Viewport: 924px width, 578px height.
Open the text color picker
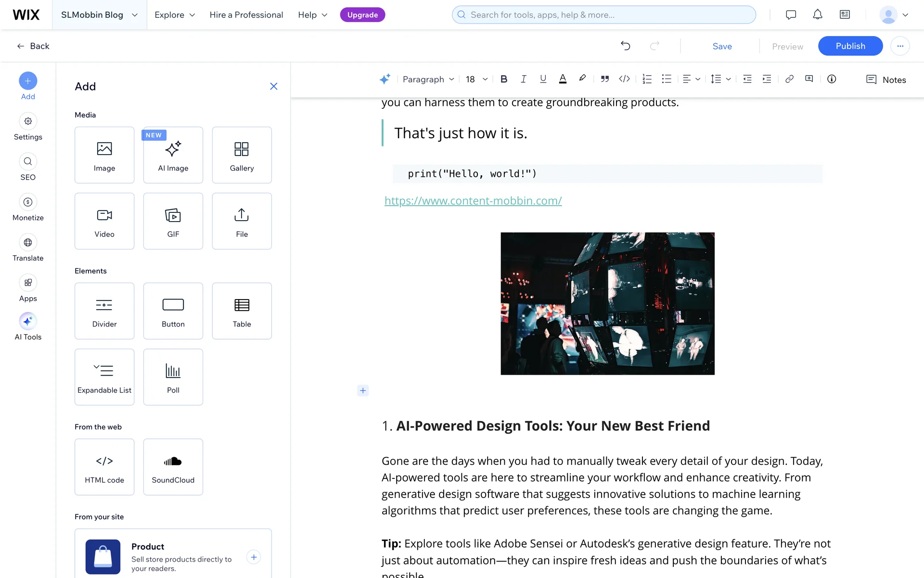[562, 79]
